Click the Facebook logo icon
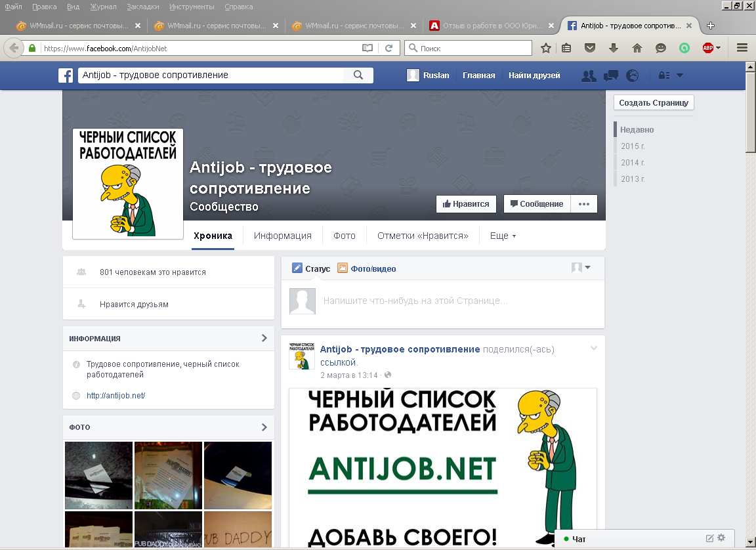756x550 pixels. coord(66,75)
